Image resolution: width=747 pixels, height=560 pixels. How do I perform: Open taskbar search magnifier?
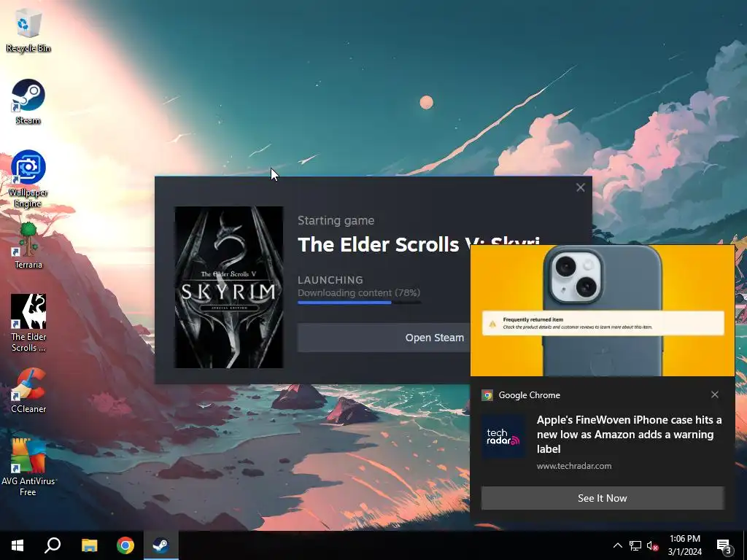point(53,545)
